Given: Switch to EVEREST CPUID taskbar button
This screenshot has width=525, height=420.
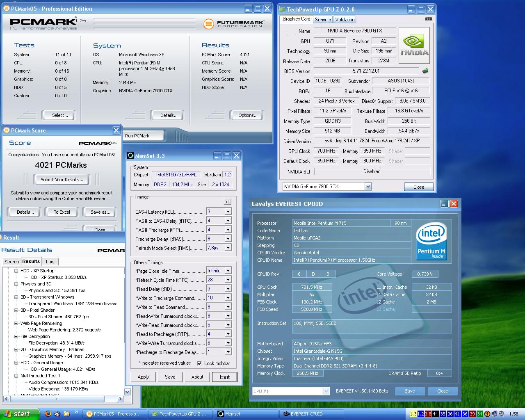Looking at the screenshot, I should pyautogui.click(x=313, y=414).
